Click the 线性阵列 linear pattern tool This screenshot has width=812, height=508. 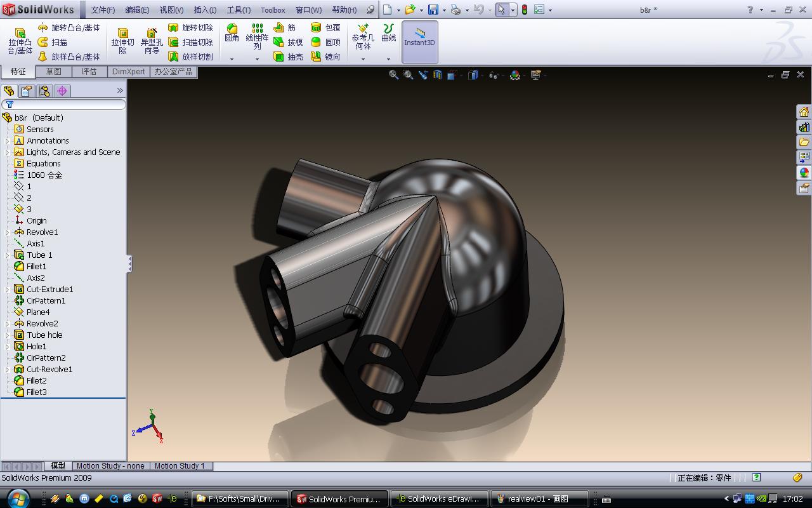[257, 37]
